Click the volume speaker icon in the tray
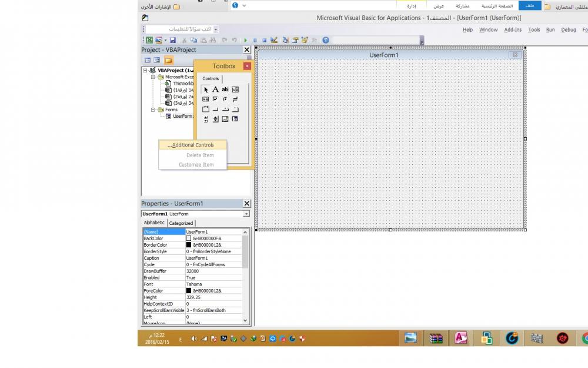Image resolution: width=588 pixels, height=368 pixels. click(x=193, y=339)
